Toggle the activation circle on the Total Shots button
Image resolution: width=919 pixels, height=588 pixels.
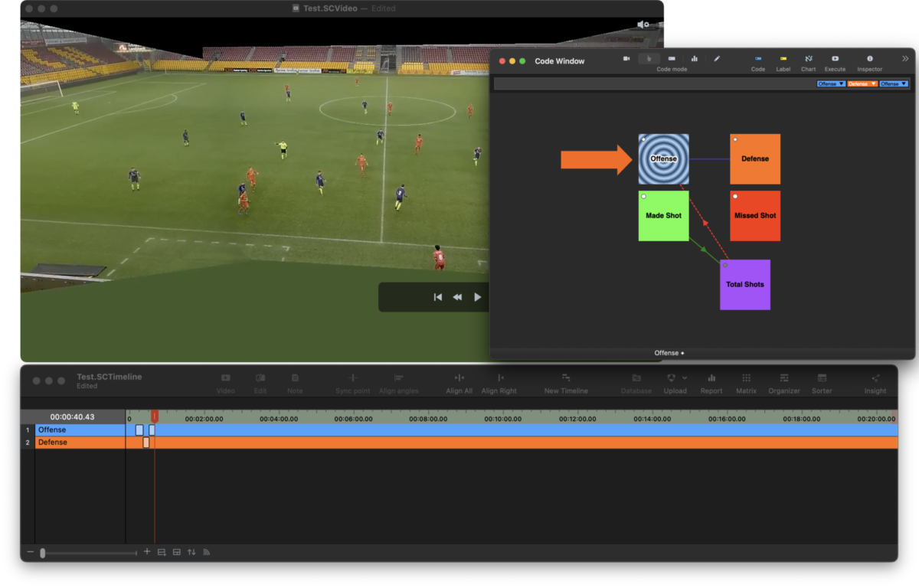[x=724, y=265]
